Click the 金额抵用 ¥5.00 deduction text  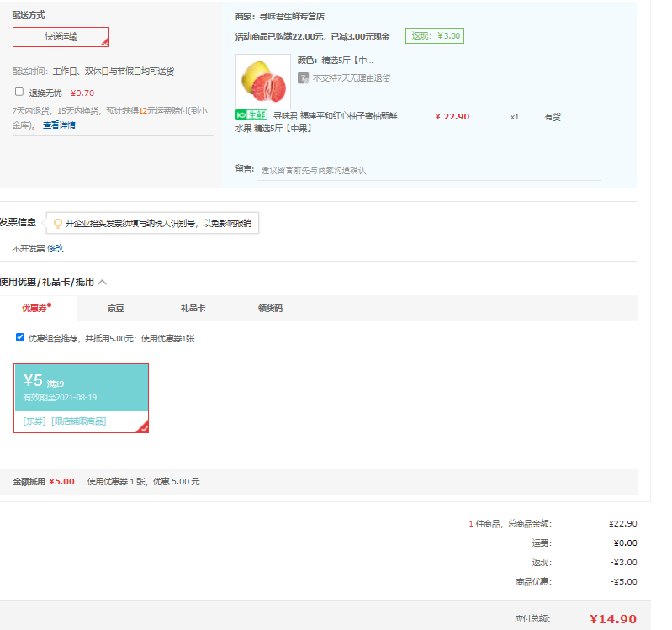pyautogui.click(x=44, y=482)
